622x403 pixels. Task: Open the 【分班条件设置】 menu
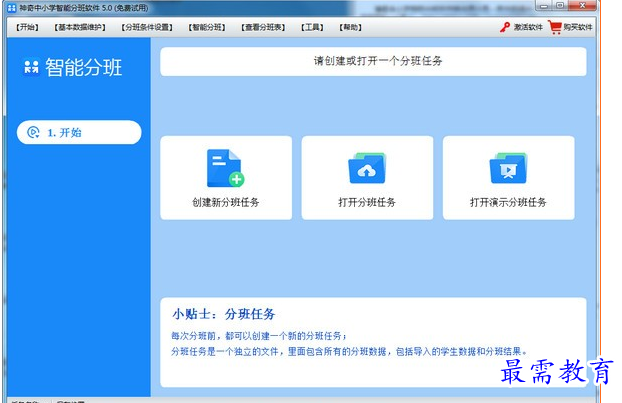(x=147, y=27)
